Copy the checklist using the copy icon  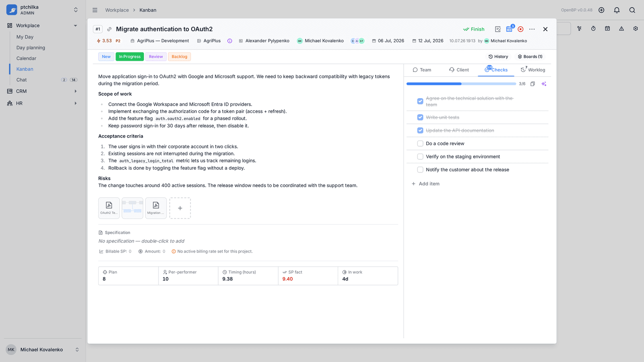click(533, 84)
